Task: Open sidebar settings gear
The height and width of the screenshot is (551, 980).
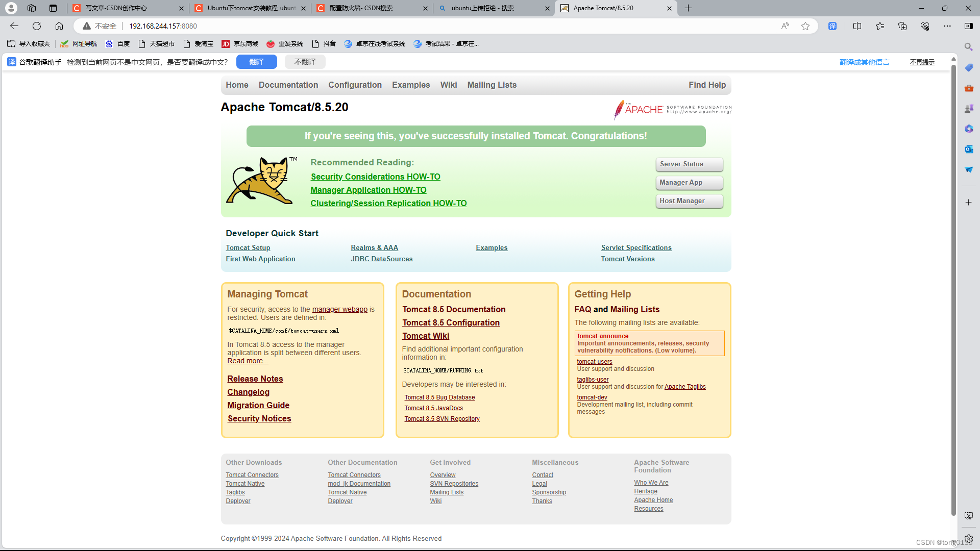Action: (968, 539)
